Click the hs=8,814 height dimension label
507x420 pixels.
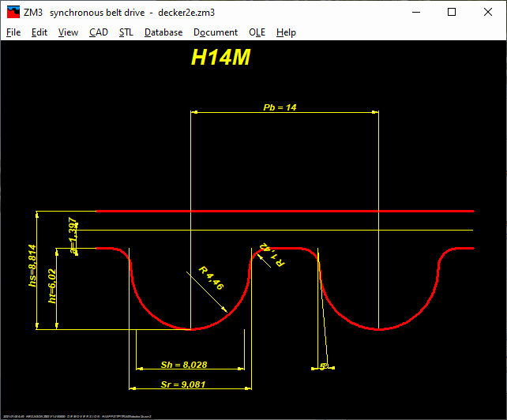[x=32, y=268]
